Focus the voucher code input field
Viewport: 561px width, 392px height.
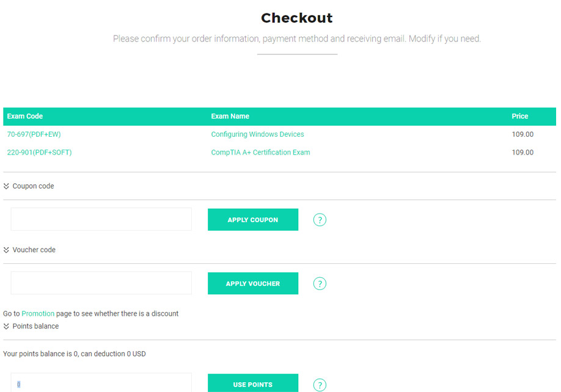click(x=101, y=283)
